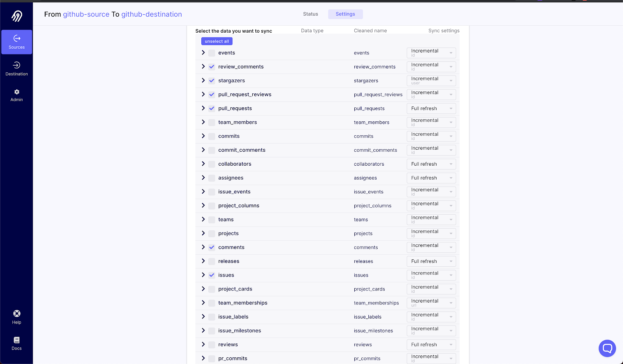Click the issues stream name
This screenshot has width=623, height=364.
[226, 275]
